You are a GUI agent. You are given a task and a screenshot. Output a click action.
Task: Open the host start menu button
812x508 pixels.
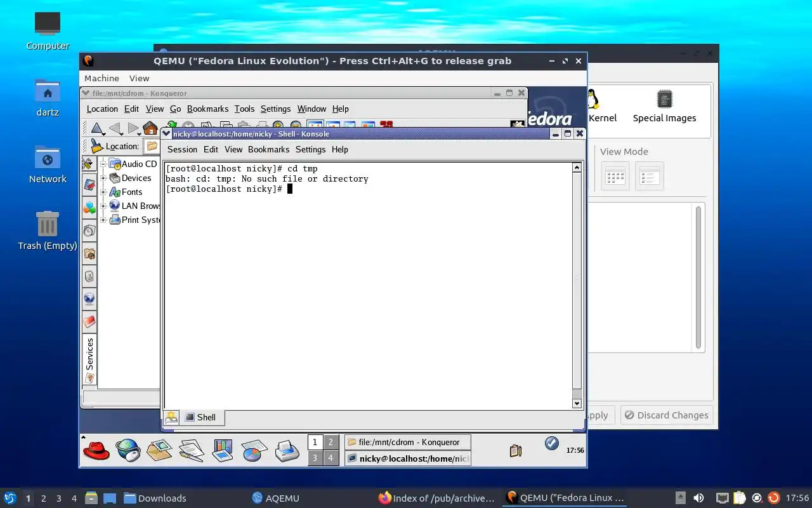[10, 498]
